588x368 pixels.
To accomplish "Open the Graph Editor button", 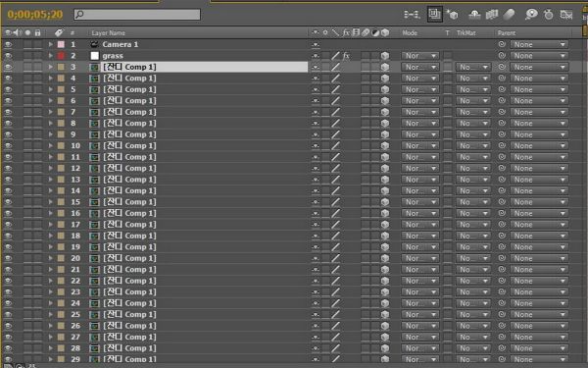I will coord(565,15).
